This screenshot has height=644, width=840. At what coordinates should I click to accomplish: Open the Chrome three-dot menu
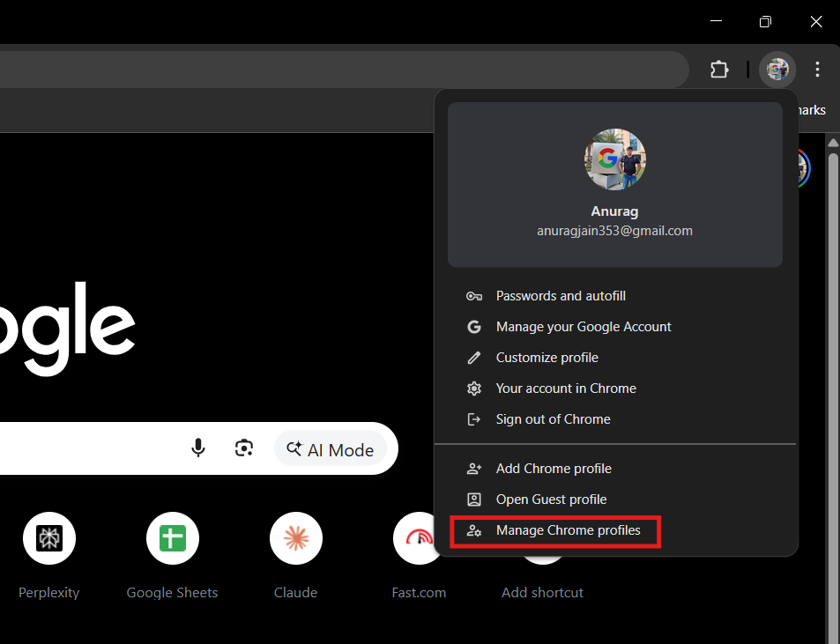tap(817, 69)
